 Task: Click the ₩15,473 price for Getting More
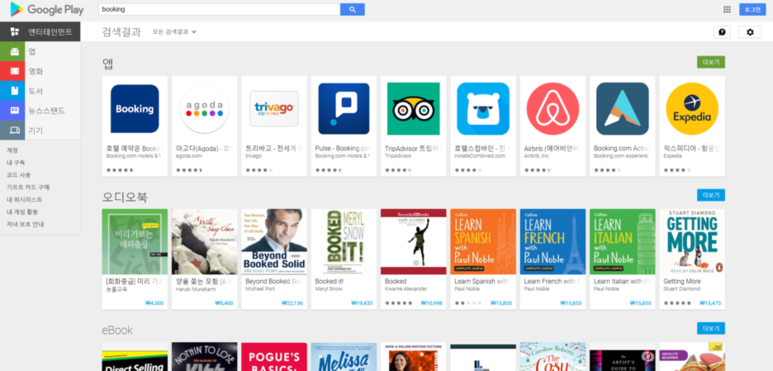[x=710, y=303]
